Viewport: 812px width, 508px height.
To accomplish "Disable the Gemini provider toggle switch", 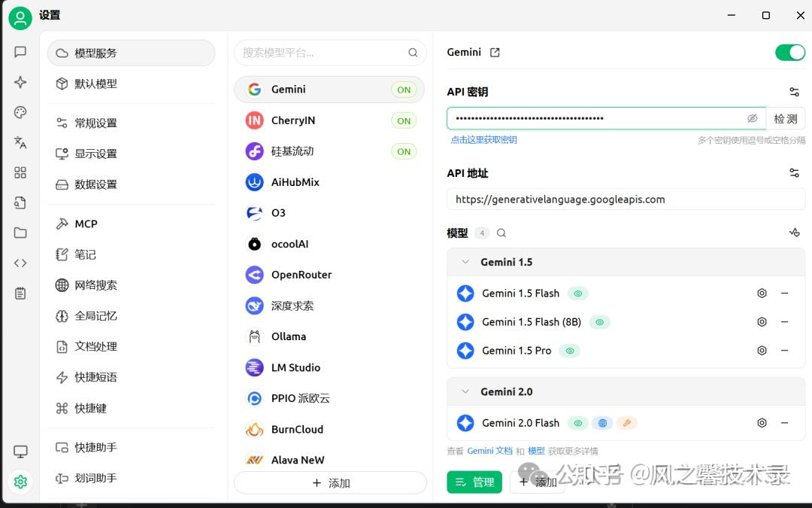I will 789,53.
